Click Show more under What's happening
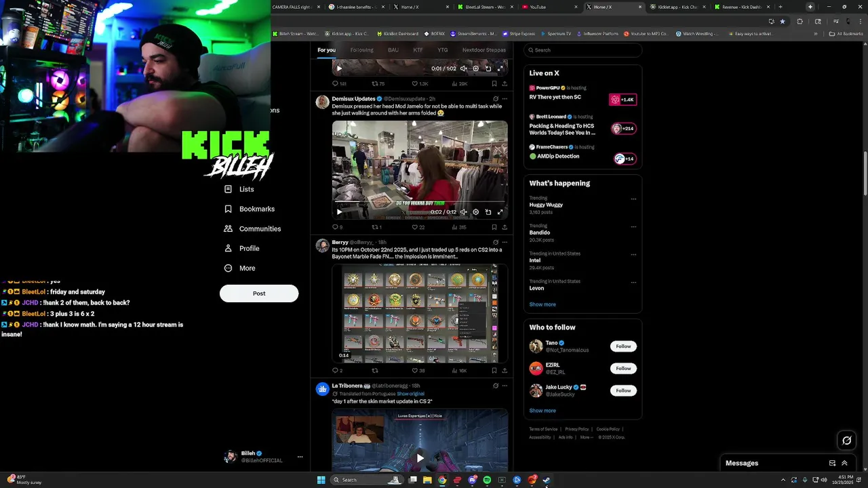The width and height of the screenshot is (868, 488). point(542,304)
